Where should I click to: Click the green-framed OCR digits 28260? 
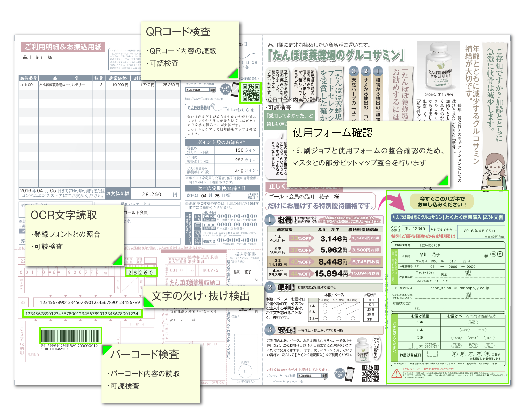[141, 272]
